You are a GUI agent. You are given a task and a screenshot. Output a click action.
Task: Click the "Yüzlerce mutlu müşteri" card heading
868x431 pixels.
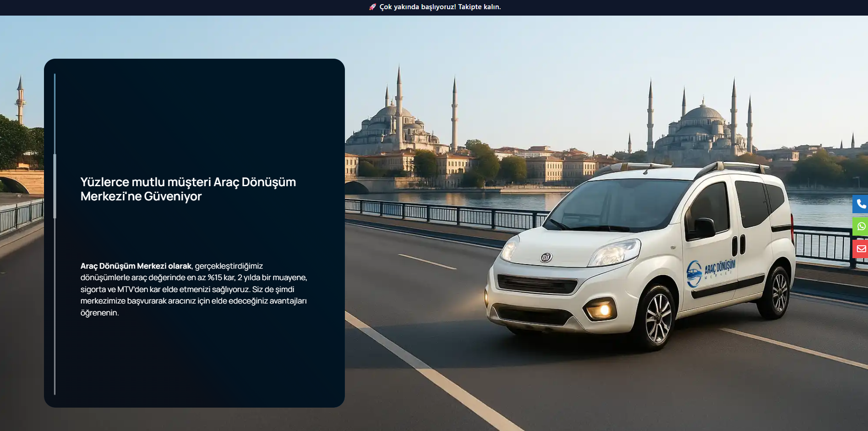tap(188, 189)
